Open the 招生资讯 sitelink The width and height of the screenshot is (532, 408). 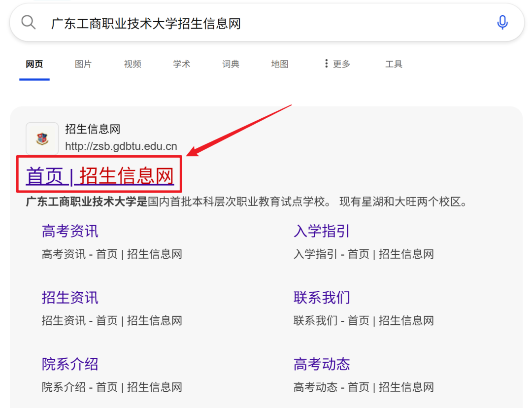click(x=70, y=298)
